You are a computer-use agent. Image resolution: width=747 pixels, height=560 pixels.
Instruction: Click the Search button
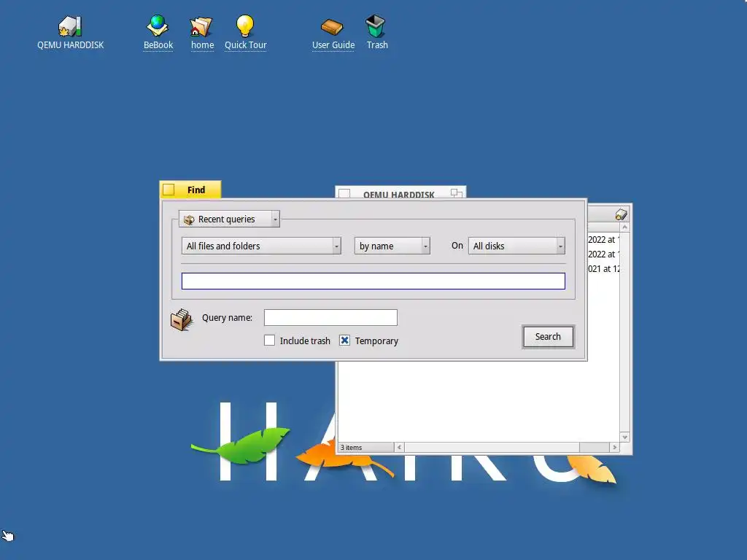pyautogui.click(x=548, y=337)
